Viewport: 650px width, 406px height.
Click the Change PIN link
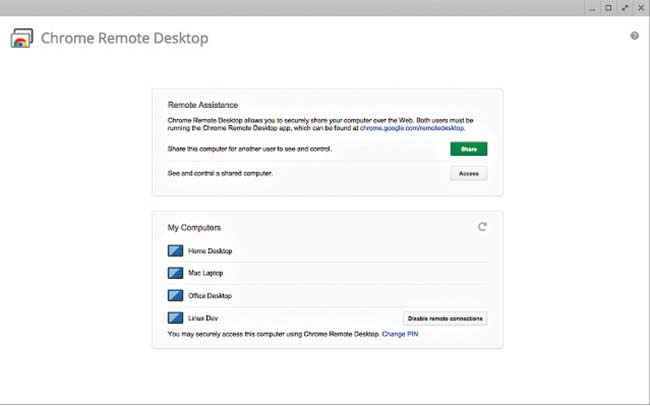tap(400, 334)
